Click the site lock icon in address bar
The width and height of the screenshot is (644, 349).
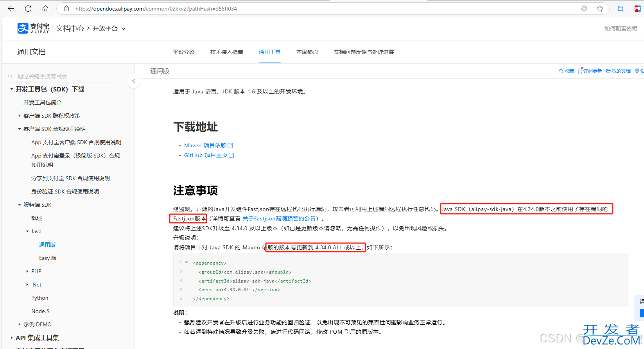[66, 9]
